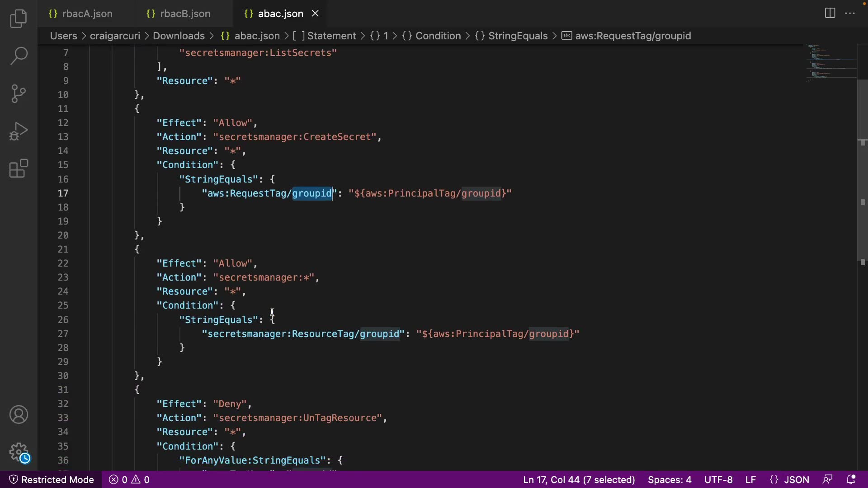
Task: Open the Extensions view
Action: 19,169
